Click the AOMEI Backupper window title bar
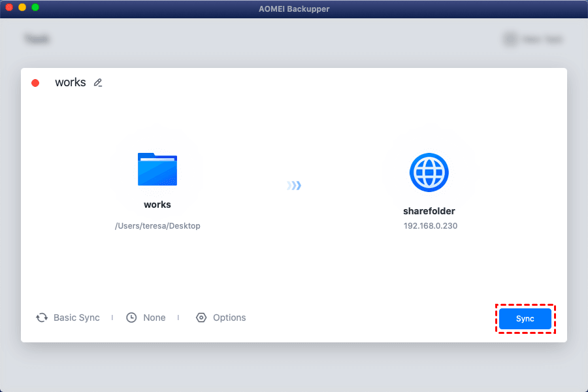The height and width of the screenshot is (392, 588). (x=294, y=7)
